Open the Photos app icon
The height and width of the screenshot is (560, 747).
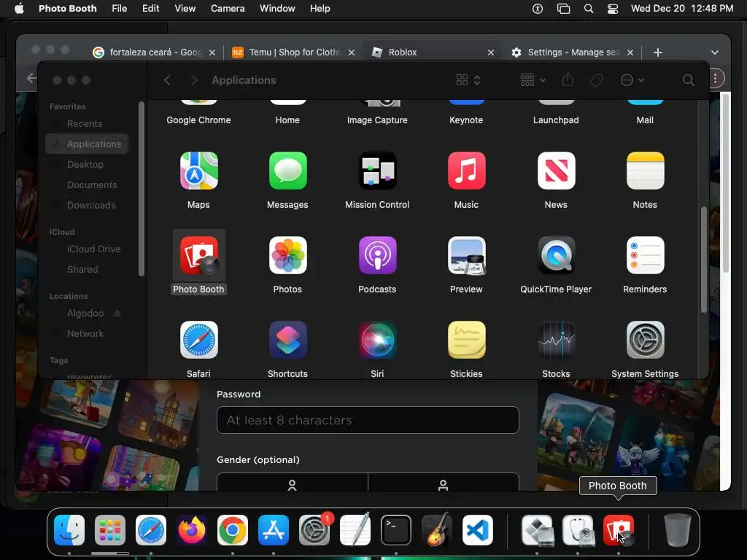click(287, 255)
